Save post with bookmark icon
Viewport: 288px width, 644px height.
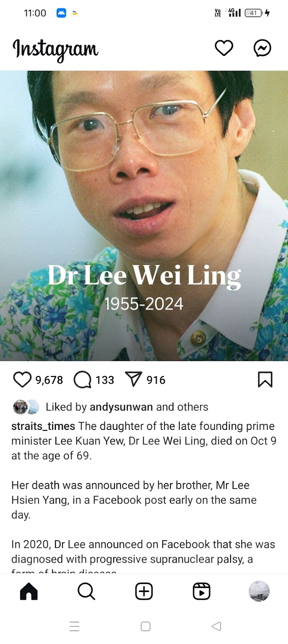pos(265,380)
